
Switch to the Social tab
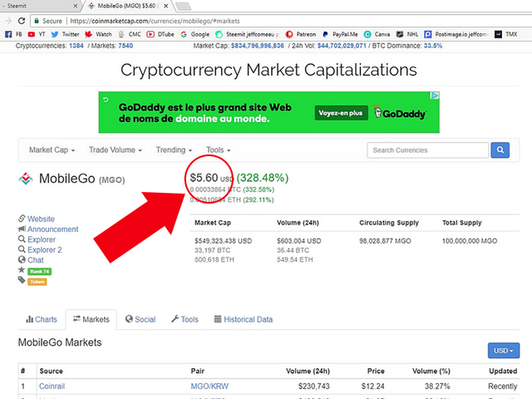140,319
